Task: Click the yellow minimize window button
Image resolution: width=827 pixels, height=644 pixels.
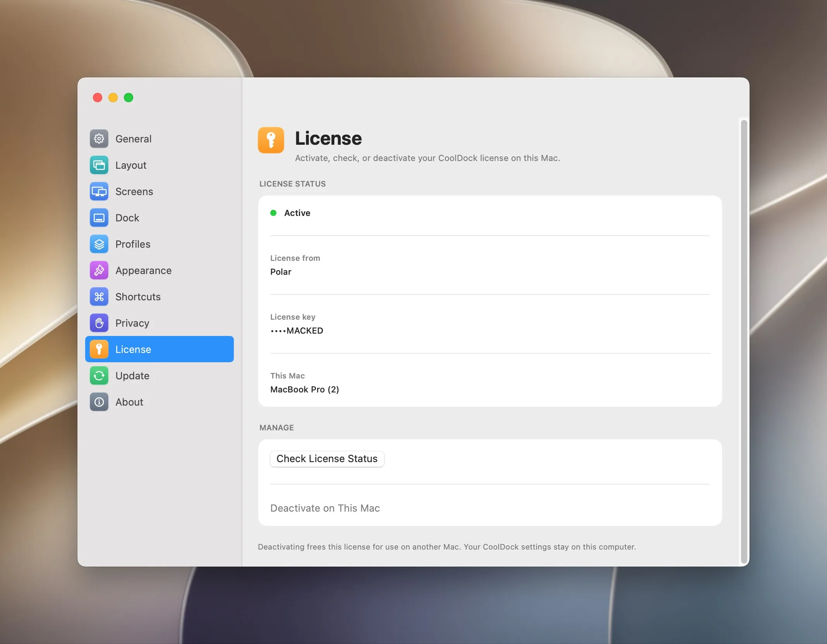Action: (x=113, y=98)
